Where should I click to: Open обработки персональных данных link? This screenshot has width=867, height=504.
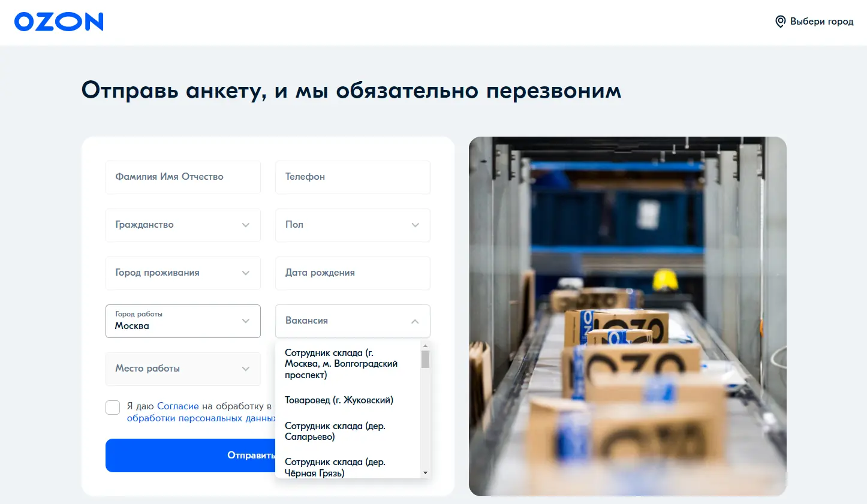point(201,418)
